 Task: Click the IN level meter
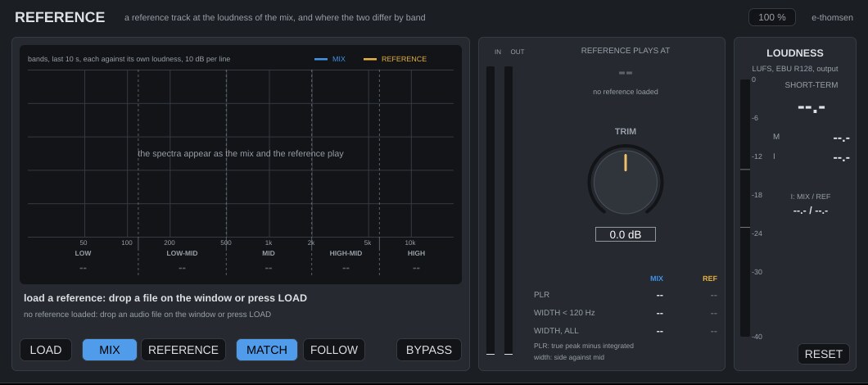tap(491, 211)
